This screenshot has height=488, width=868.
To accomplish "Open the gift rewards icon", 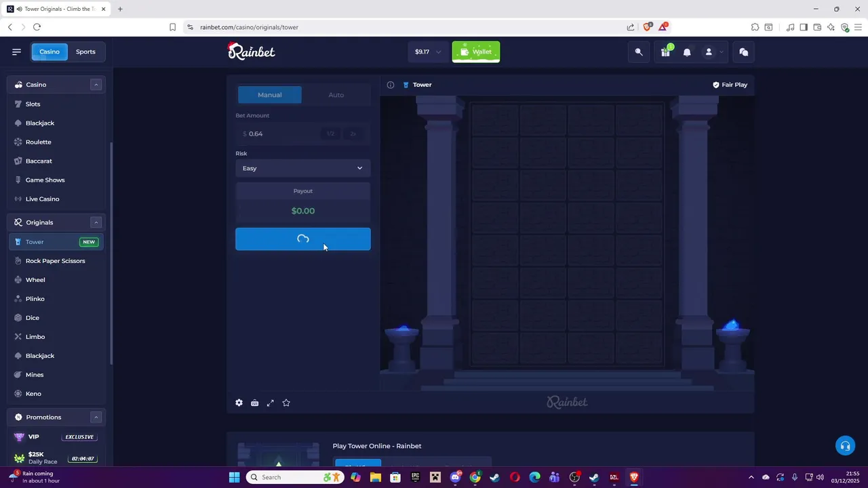I will (x=665, y=52).
